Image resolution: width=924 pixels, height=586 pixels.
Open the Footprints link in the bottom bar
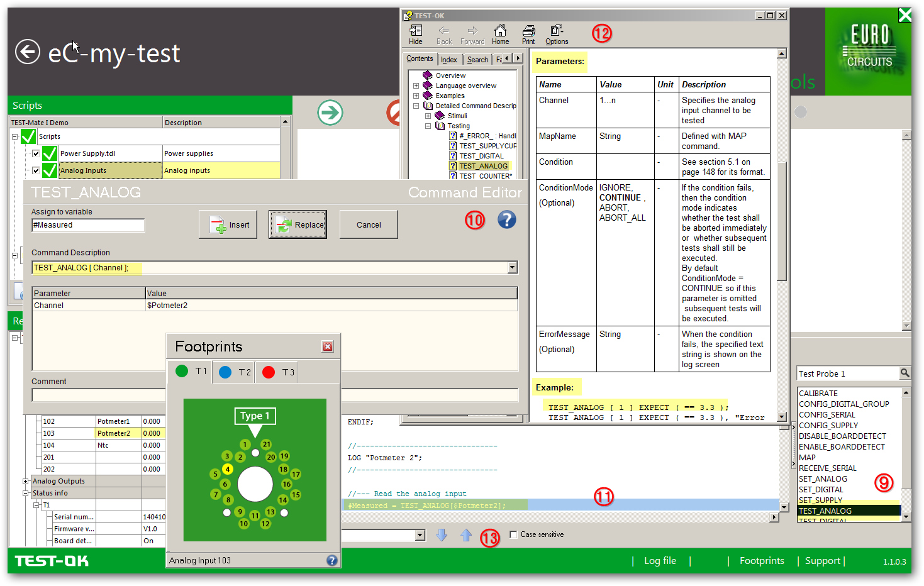(x=762, y=561)
